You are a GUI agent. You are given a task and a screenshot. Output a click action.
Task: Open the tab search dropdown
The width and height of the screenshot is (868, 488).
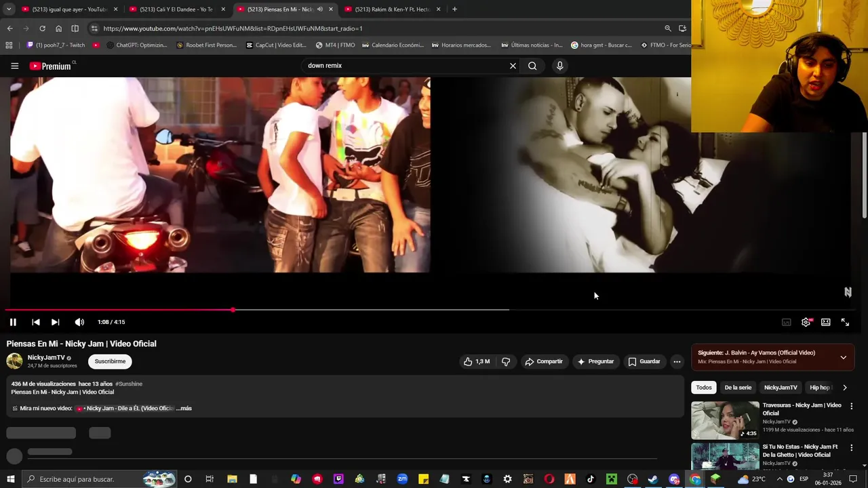(9, 9)
